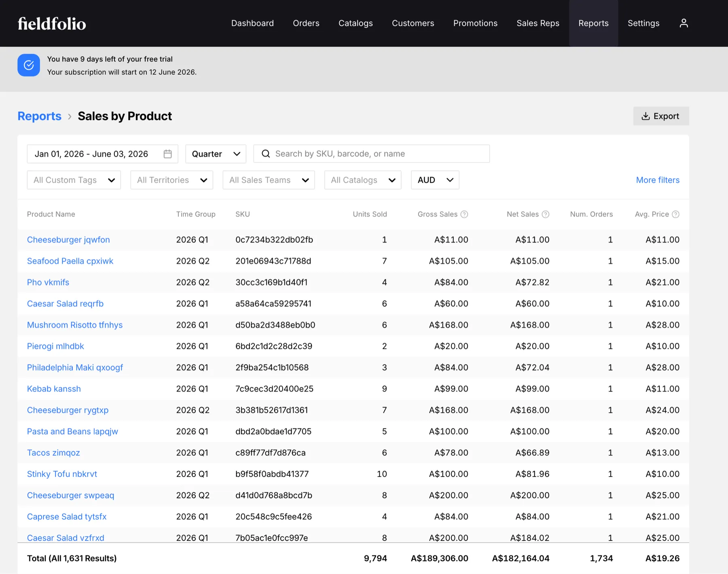Click the fieldfolio logo
728x574 pixels.
(52, 23)
